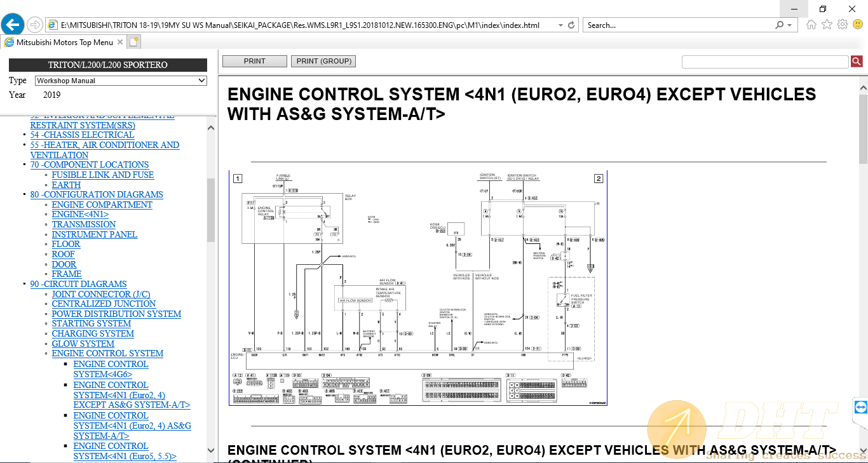
Task: Click the red manual search magnifier icon
Action: [856, 61]
